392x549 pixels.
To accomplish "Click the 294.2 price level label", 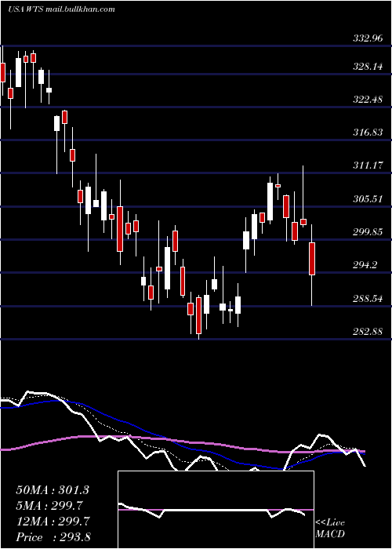I will 365,265.
